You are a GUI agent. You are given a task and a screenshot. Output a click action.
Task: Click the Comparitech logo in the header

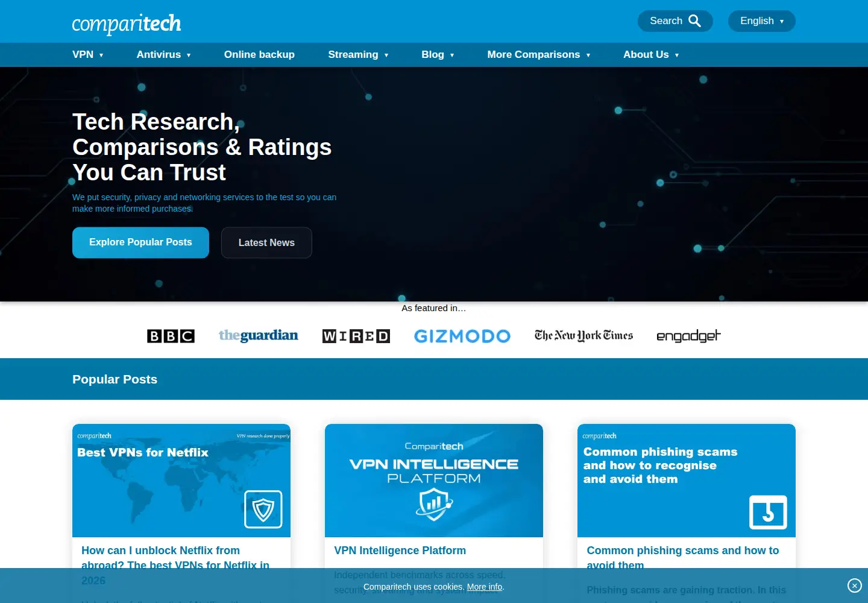127,24
